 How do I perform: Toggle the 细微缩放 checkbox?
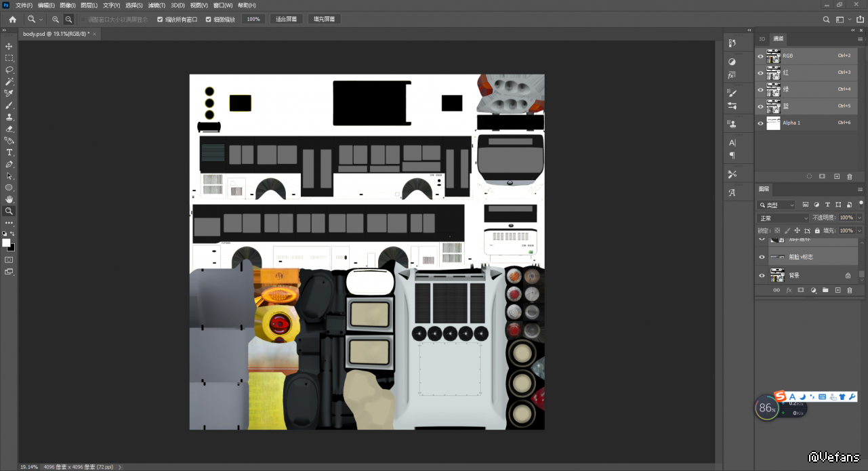tap(209, 20)
